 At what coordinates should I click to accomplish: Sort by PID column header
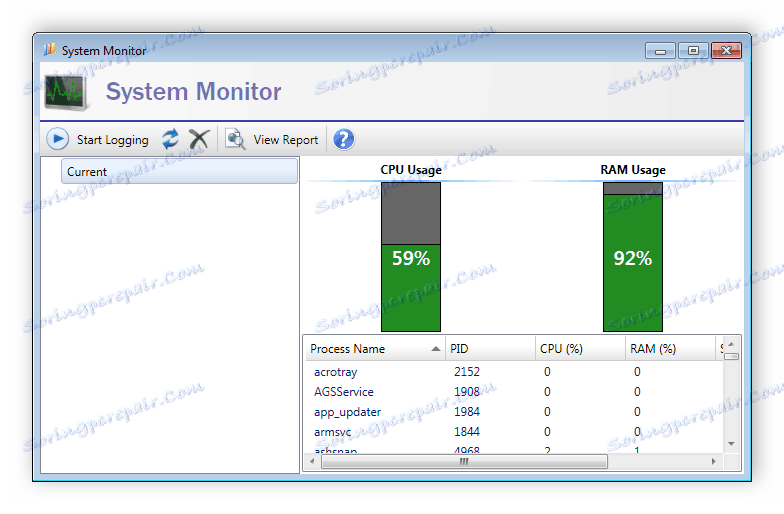point(490,349)
